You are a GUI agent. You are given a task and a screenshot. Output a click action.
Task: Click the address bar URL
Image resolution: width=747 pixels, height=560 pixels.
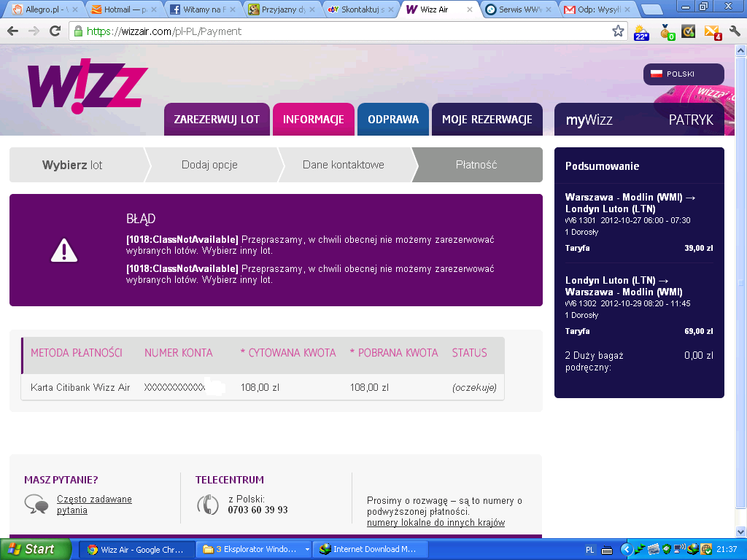click(164, 31)
